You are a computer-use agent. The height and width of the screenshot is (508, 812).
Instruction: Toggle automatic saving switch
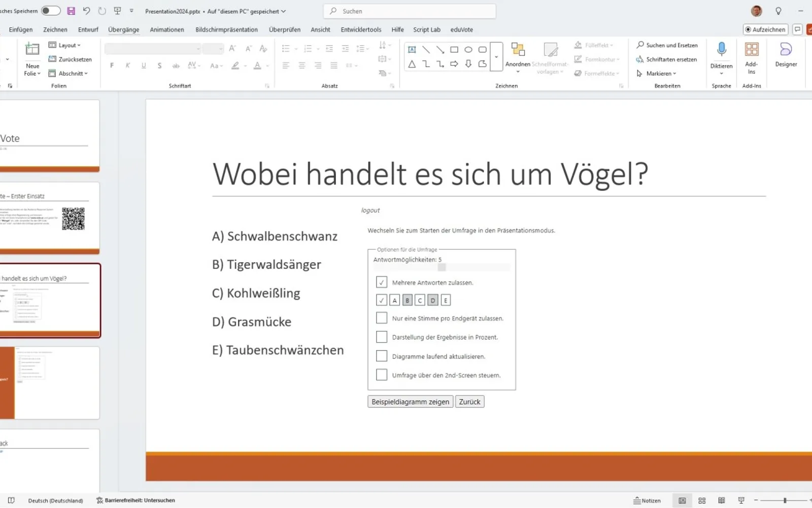[x=51, y=11]
